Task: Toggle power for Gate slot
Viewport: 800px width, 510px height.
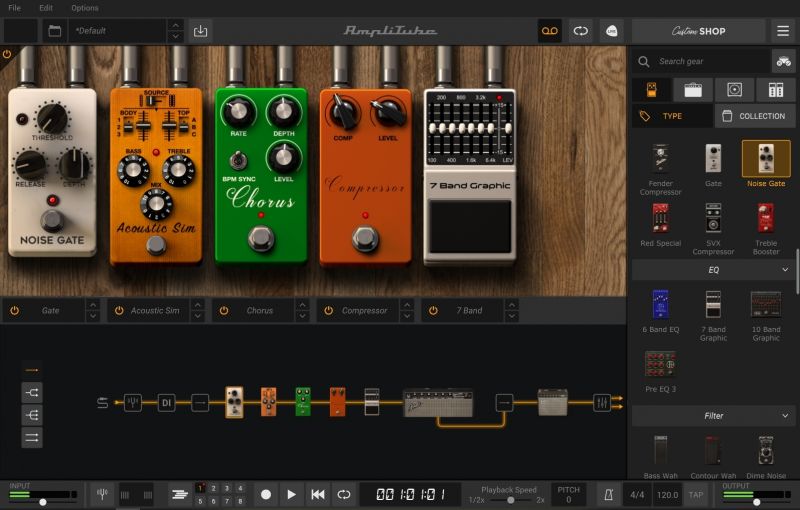Action: tap(14, 311)
